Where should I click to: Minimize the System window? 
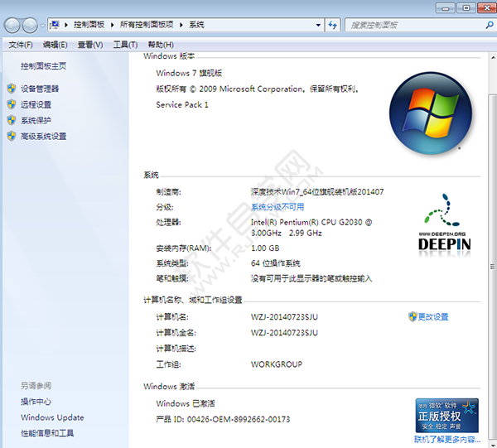pos(446,8)
